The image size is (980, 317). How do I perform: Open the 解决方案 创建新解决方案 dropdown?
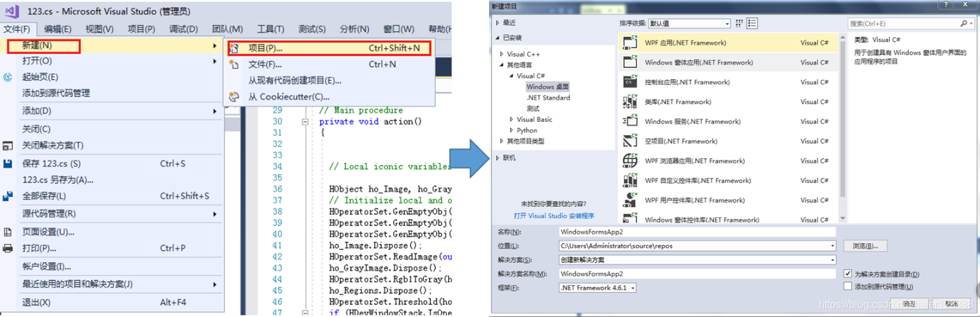pos(833,260)
